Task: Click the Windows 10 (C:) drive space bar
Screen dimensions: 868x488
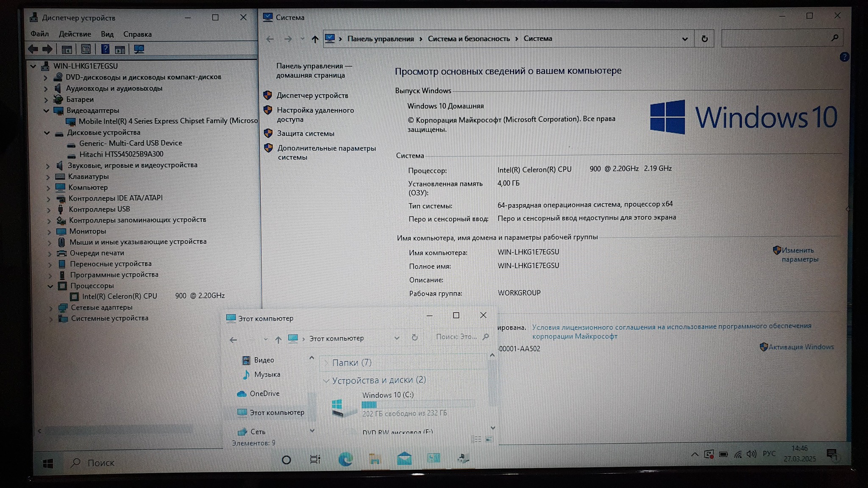Action: tap(417, 405)
